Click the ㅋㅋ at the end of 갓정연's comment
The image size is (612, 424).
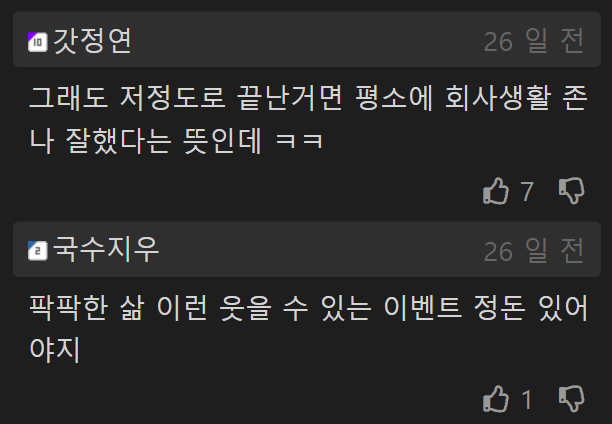pyautogui.click(x=299, y=140)
